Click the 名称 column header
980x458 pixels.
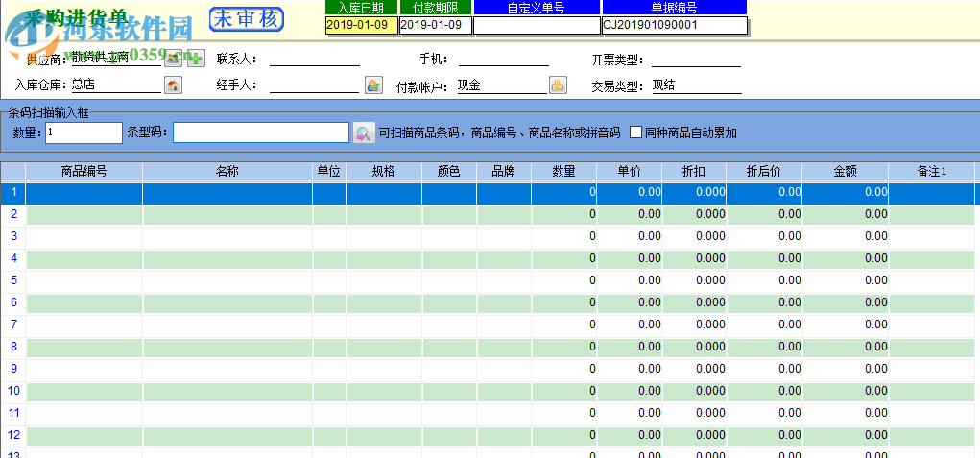point(227,171)
